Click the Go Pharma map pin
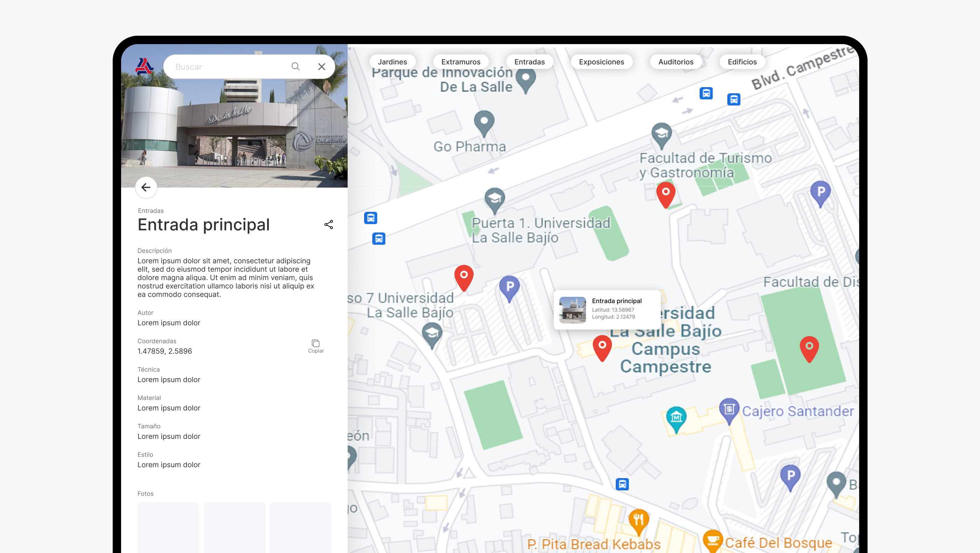 point(484,124)
